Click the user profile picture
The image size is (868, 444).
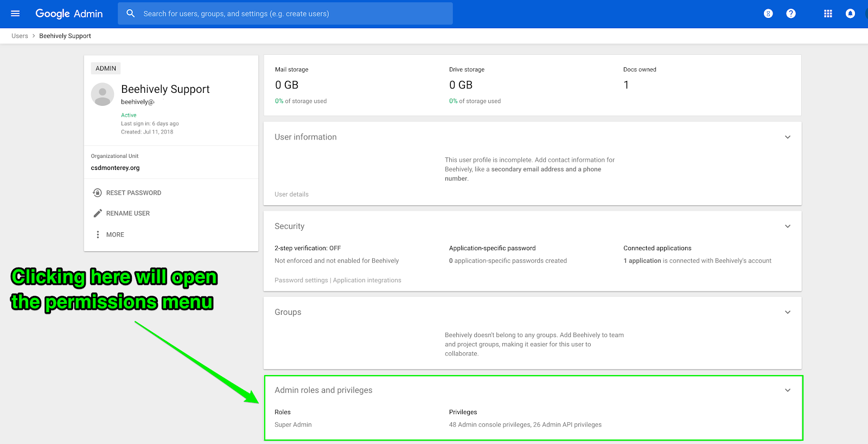click(103, 94)
